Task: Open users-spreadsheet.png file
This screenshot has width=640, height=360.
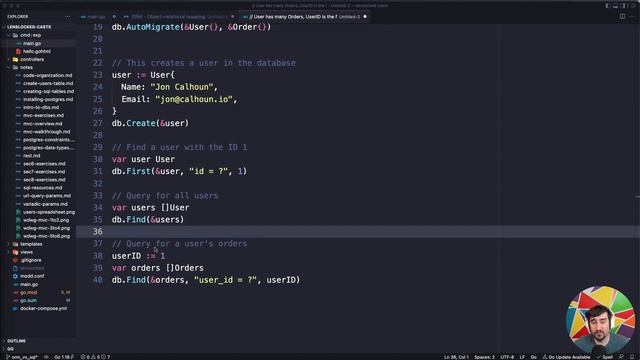Action: point(49,212)
